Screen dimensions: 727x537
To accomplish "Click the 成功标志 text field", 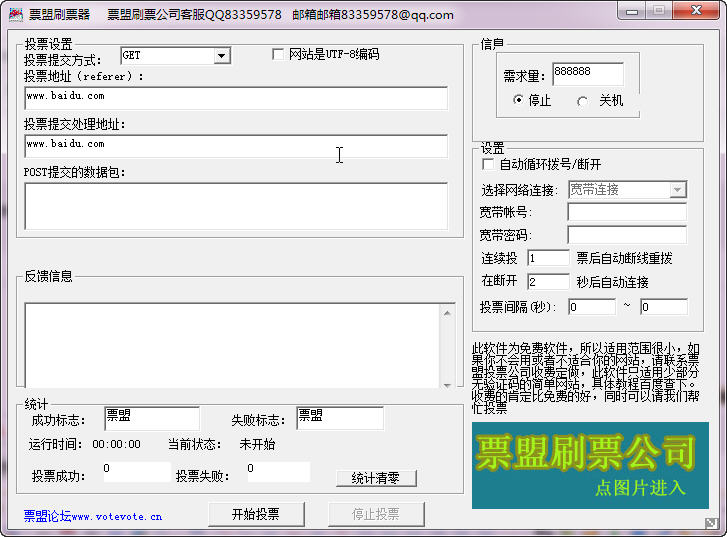I will click(x=151, y=418).
